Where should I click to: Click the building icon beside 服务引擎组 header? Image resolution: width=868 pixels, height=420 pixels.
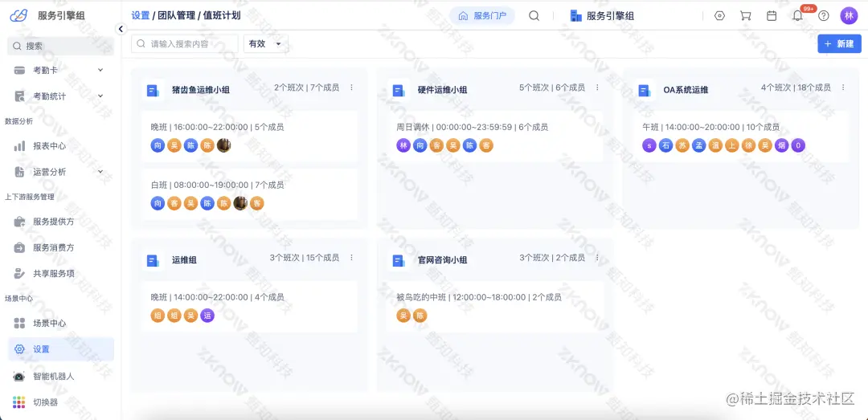[576, 15]
